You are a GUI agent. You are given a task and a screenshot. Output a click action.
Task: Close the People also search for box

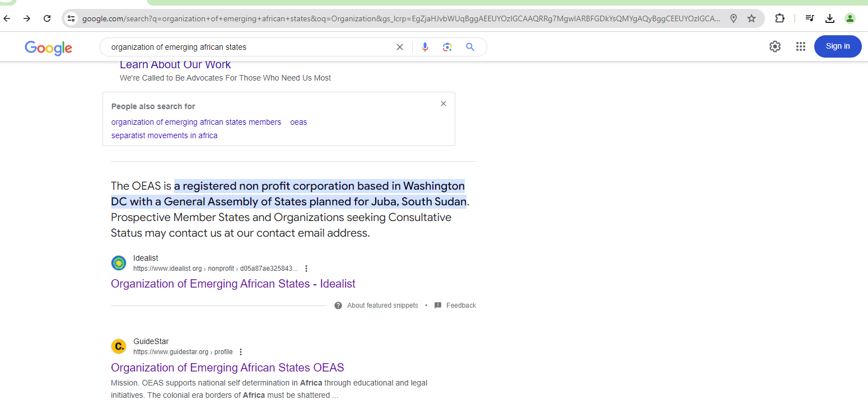(x=444, y=104)
